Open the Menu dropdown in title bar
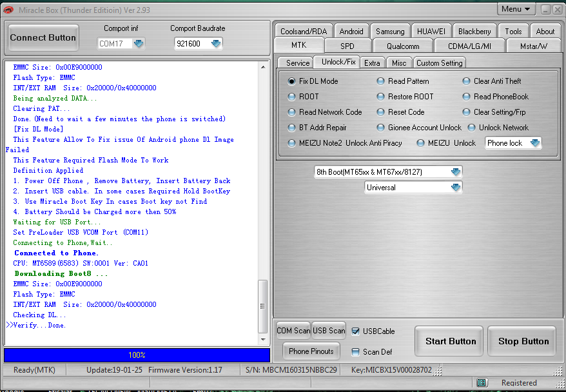The height and width of the screenshot is (392, 566). click(x=516, y=9)
